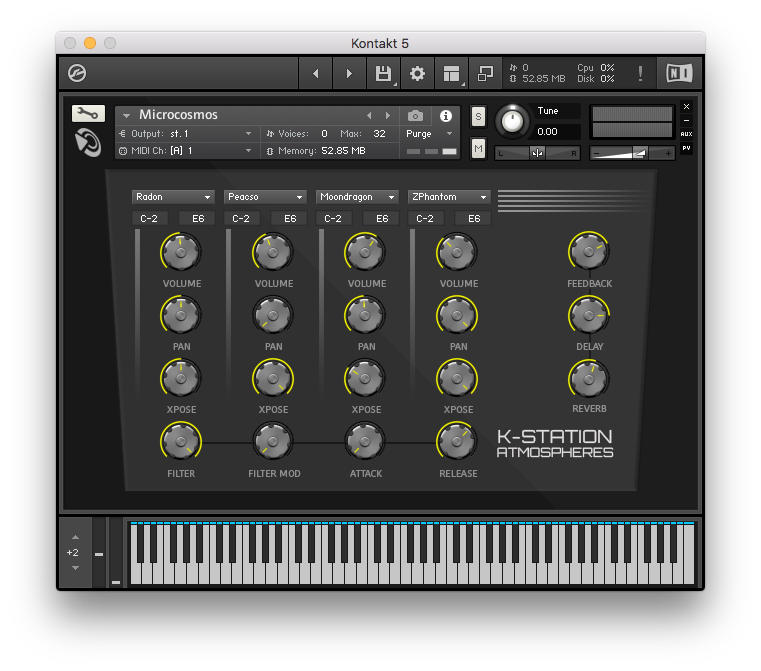Image resolution: width=761 pixels, height=671 pixels.
Task: Click the Peacso PAN knob
Action: tap(273, 315)
